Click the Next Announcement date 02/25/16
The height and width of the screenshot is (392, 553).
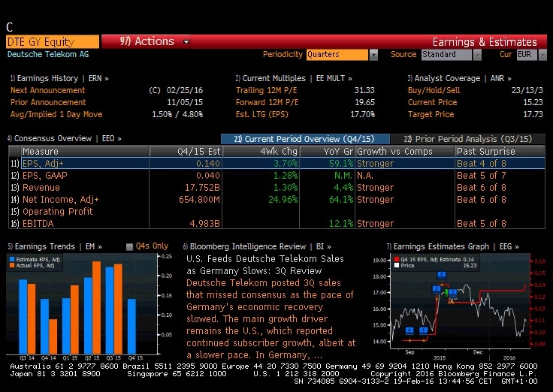tap(185, 90)
